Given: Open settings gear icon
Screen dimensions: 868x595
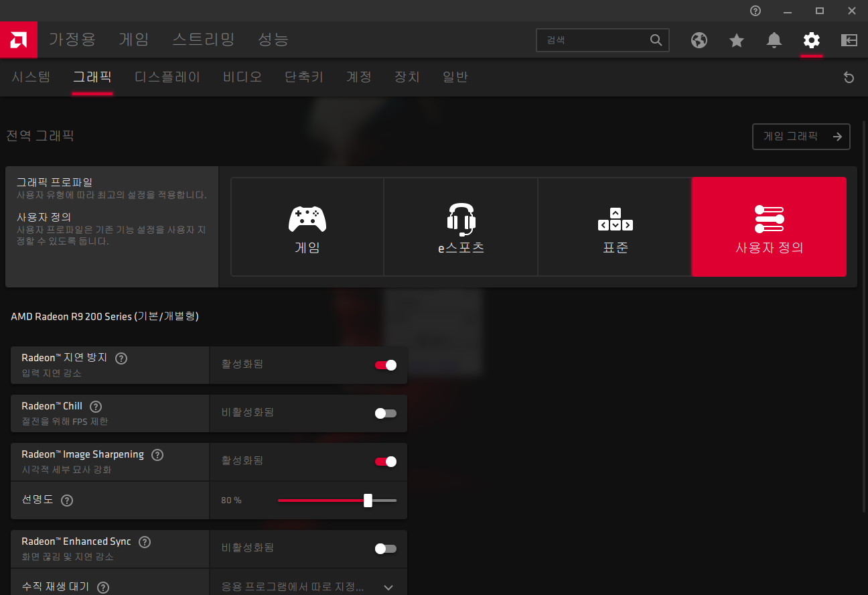Looking at the screenshot, I should point(812,40).
